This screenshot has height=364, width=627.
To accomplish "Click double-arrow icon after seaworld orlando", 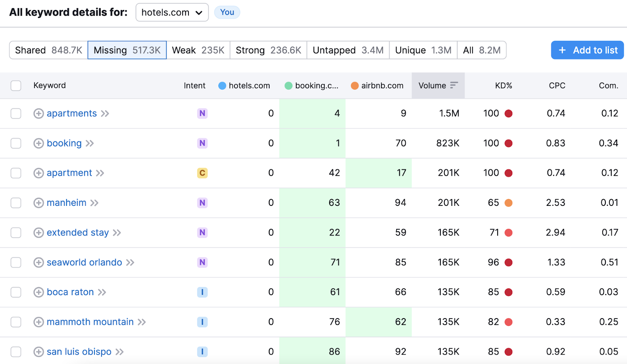I will coord(130,262).
